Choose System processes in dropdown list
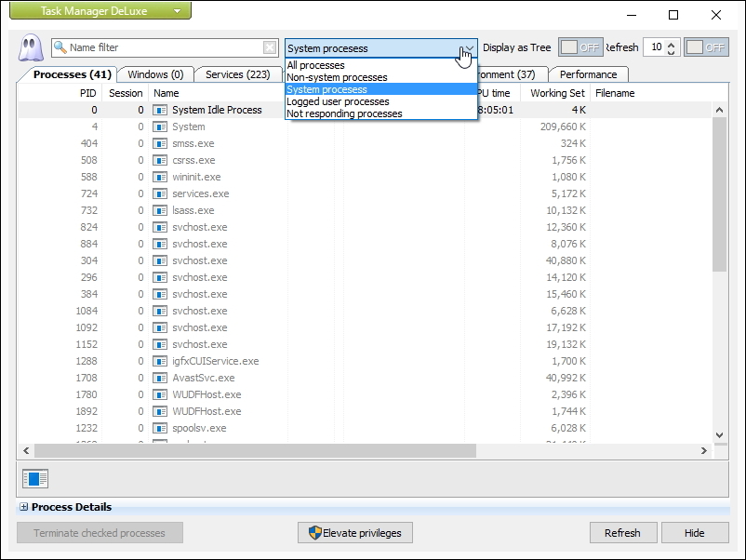The height and width of the screenshot is (560, 746). click(x=380, y=89)
